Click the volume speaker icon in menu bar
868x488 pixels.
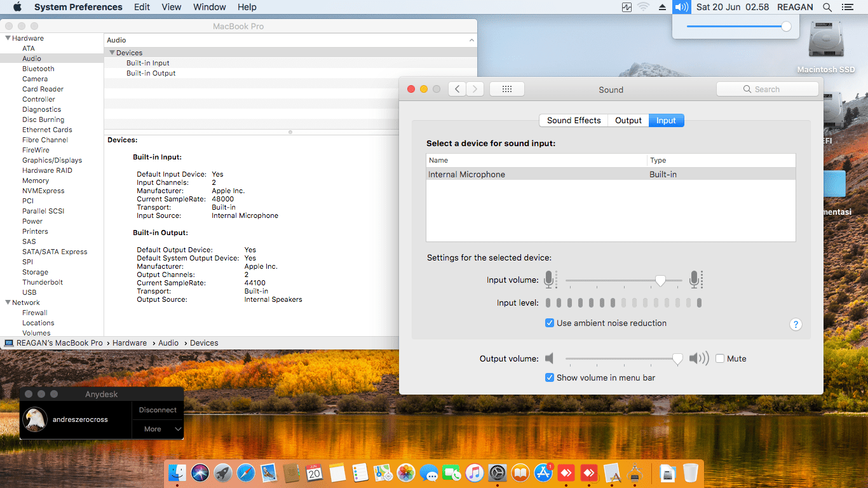coord(681,7)
